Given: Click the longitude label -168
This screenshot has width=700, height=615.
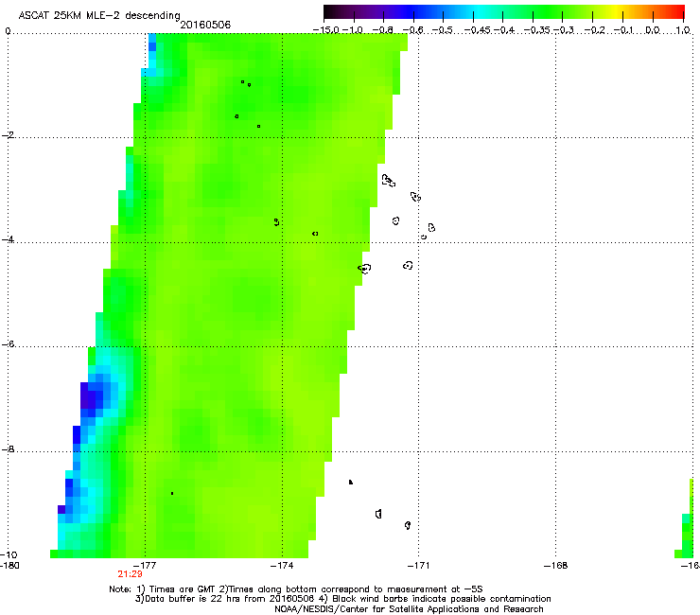Looking at the screenshot, I should point(556,566).
